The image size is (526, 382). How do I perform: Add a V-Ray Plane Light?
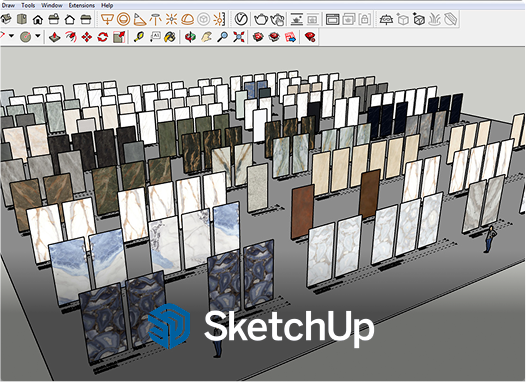107,19
